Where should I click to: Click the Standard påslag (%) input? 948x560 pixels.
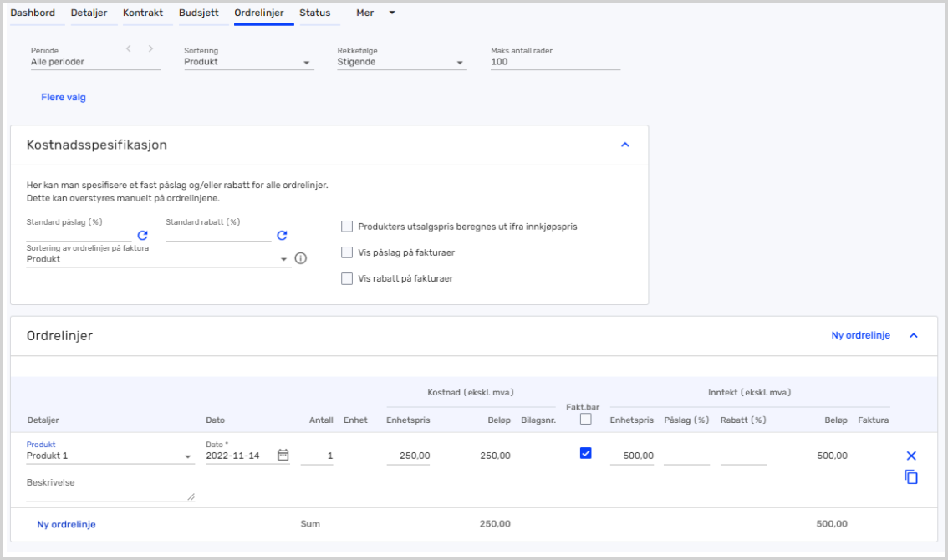(x=79, y=234)
